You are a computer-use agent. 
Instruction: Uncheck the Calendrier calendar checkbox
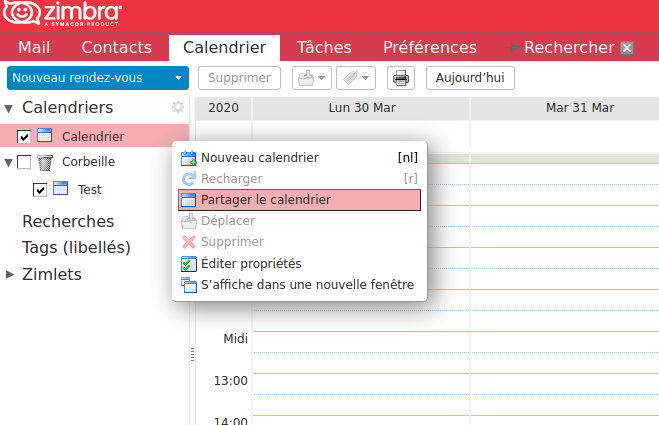pyautogui.click(x=24, y=137)
